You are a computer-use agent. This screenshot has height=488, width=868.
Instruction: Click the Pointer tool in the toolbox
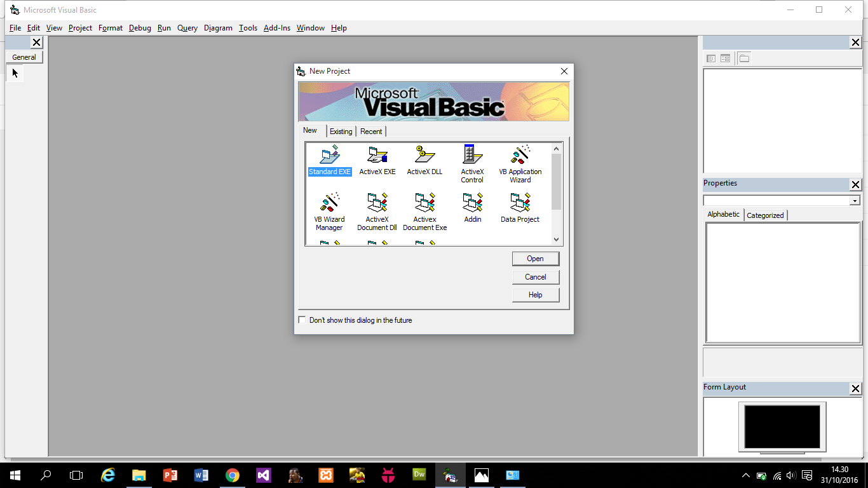pos(15,73)
